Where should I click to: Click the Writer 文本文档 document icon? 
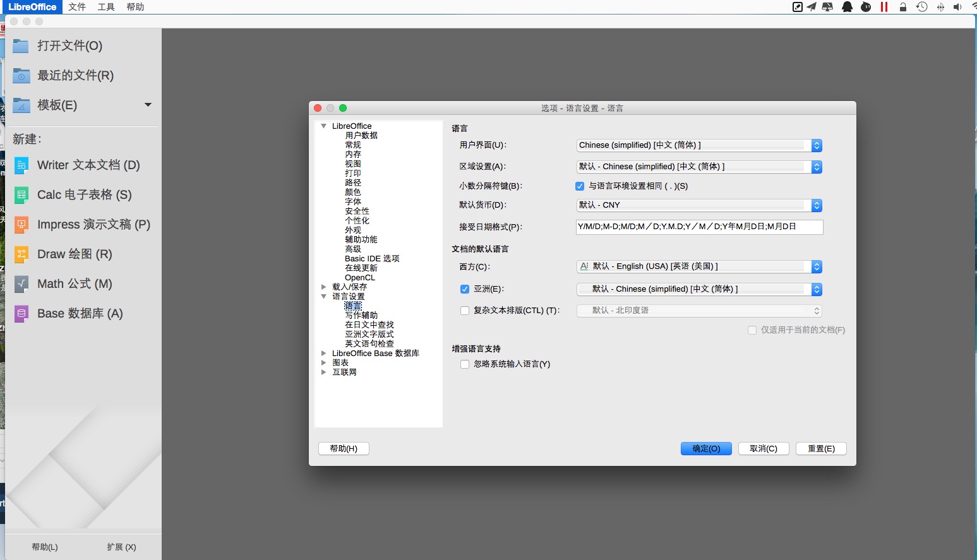pos(21,165)
